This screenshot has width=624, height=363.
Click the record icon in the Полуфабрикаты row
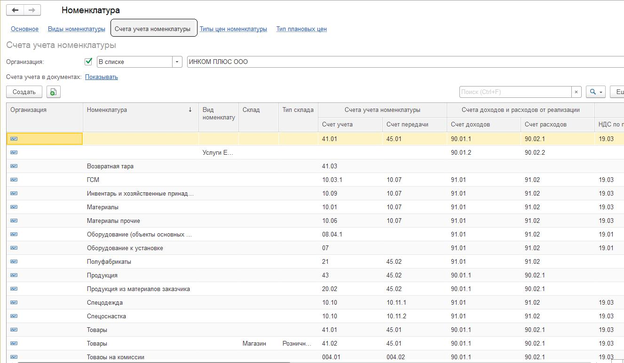pyautogui.click(x=14, y=262)
